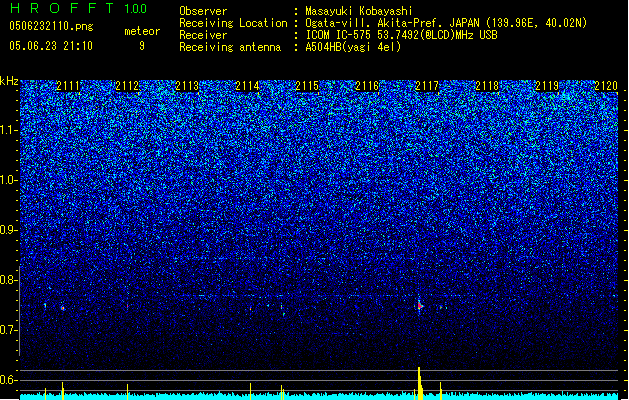This screenshot has width=629, height=400.
Task: Click the meteor count value 9
Action: [x=142, y=46]
